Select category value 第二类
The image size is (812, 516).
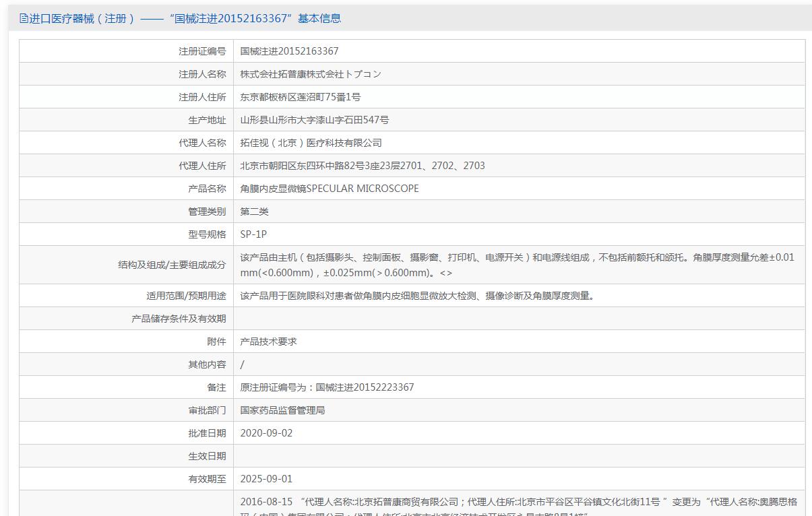[x=255, y=212]
